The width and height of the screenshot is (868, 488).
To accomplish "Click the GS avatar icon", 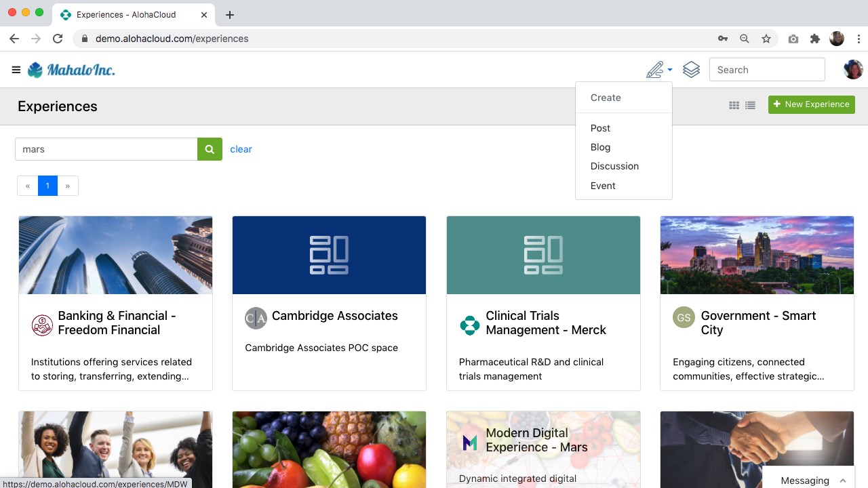I will point(684,317).
